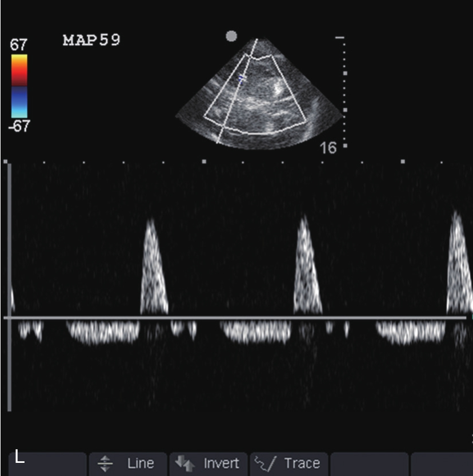This screenshot has width=473, height=476.
Task: Click the MAP59 label
Action: pyautogui.click(x=91, y=40)
